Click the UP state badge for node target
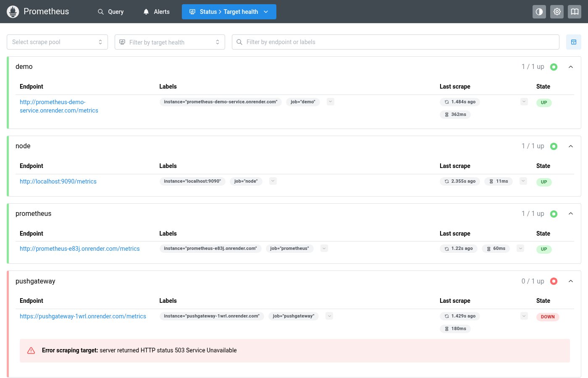 coord(544,182)
